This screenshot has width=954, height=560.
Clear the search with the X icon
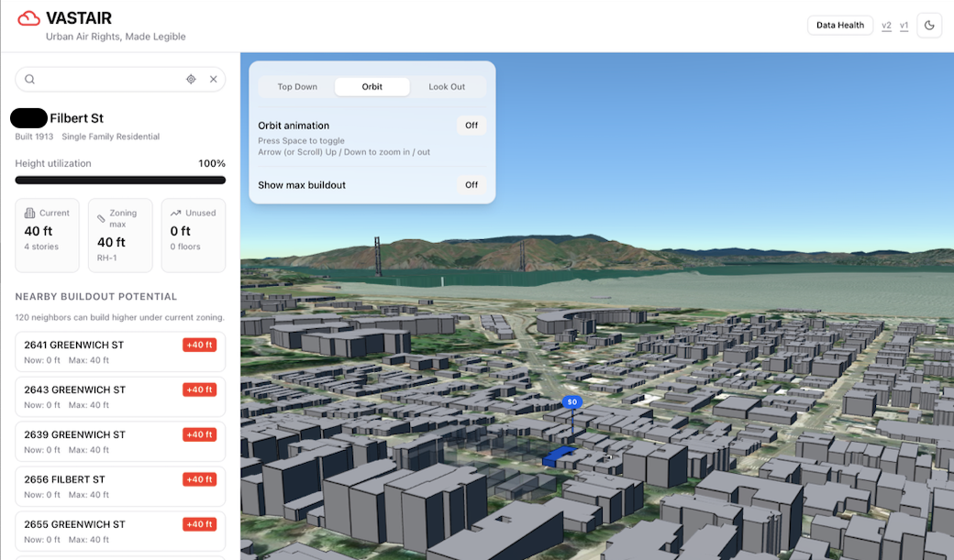[x=214, y=79]
